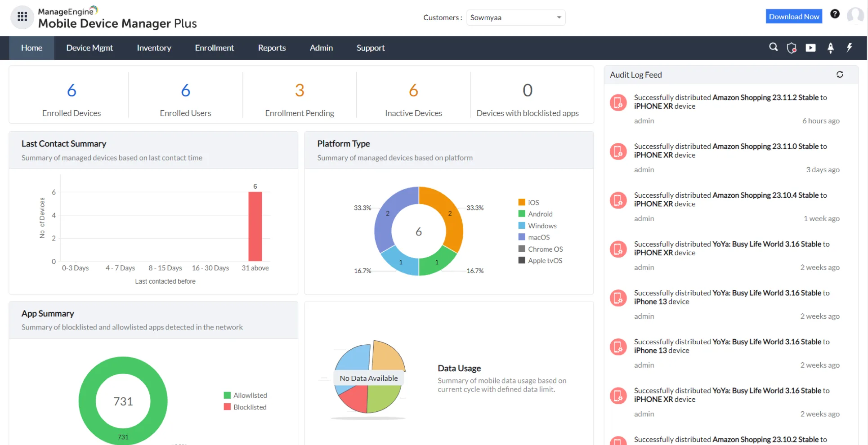
Task: Click device icon beside Amazon Shopping 23.11.0 entry
Action: coord(618,151)
